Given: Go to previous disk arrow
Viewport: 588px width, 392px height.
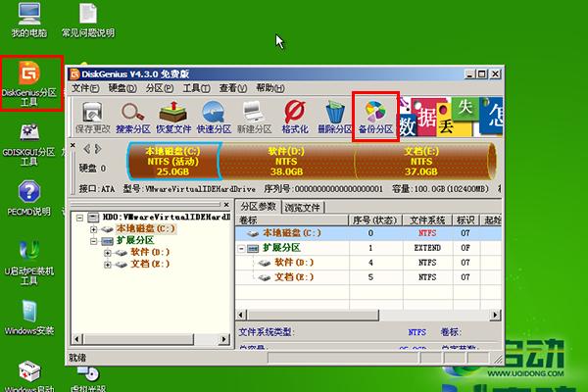Looking at the screenshot, I should [86, 149].
